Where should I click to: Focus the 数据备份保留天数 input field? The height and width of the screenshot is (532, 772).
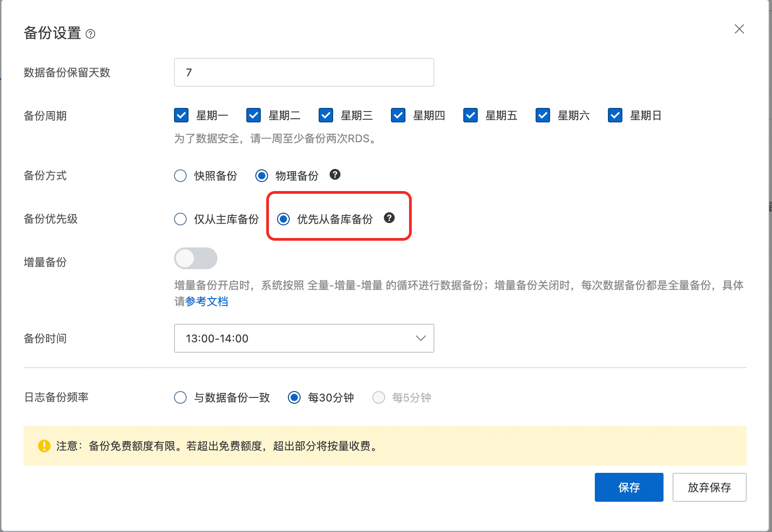304,72
